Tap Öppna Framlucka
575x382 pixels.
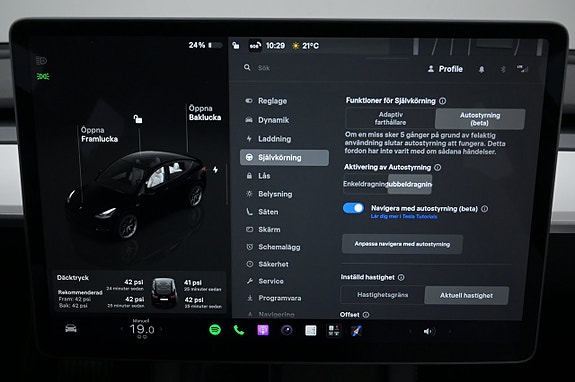point(99,135)
